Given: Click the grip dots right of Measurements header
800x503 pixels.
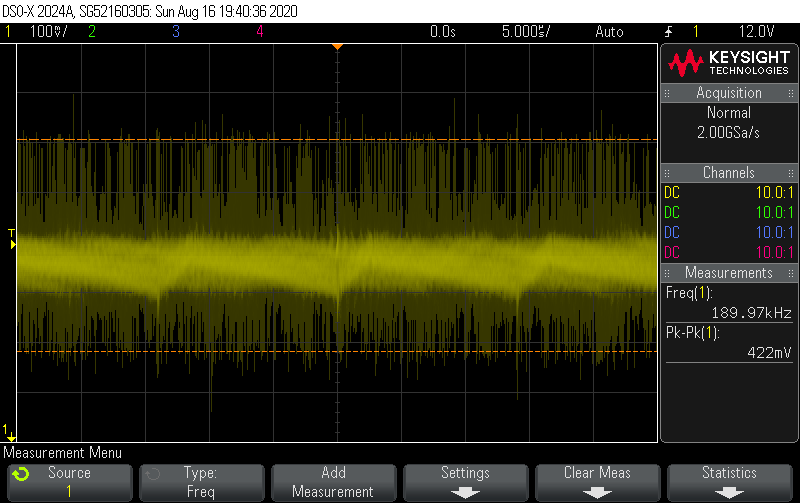Looking at the screenshot, I should (790, 273).
